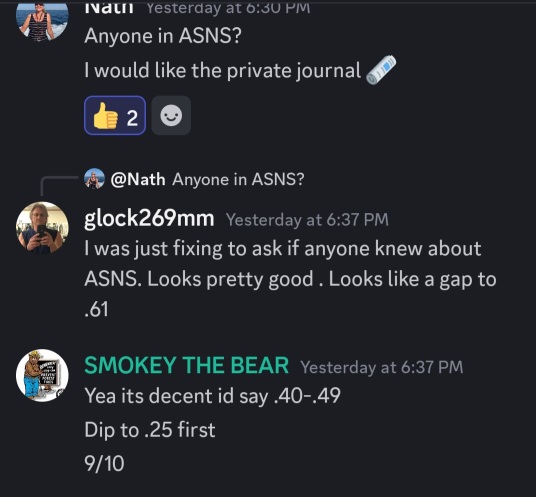This screenshot has height=497, width=536.
Task: Click SMOKEY THE BEAR's 6:37 PM timestamp
Action: [381, 367]
